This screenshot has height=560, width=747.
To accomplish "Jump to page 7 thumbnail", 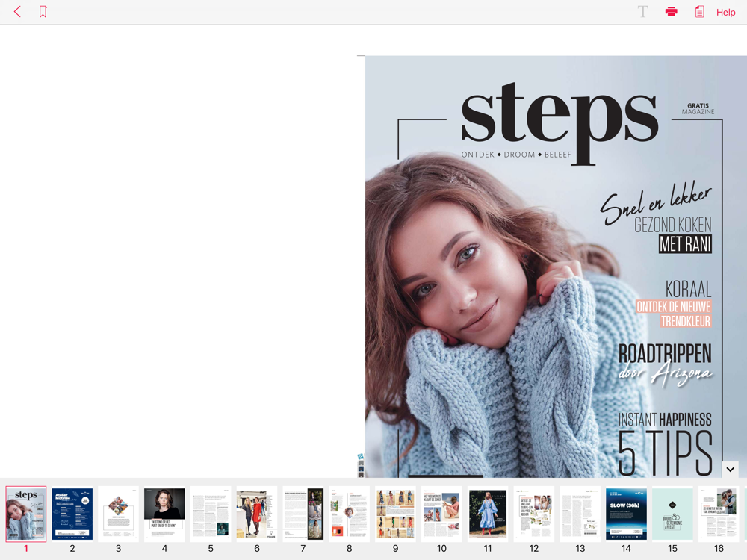I will [x=303, y=514].
